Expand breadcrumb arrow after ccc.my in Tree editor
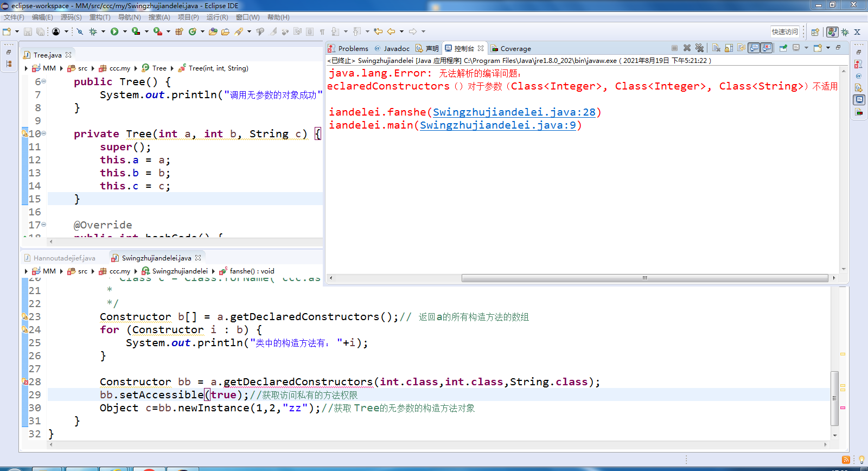 (x=136, y=68)
